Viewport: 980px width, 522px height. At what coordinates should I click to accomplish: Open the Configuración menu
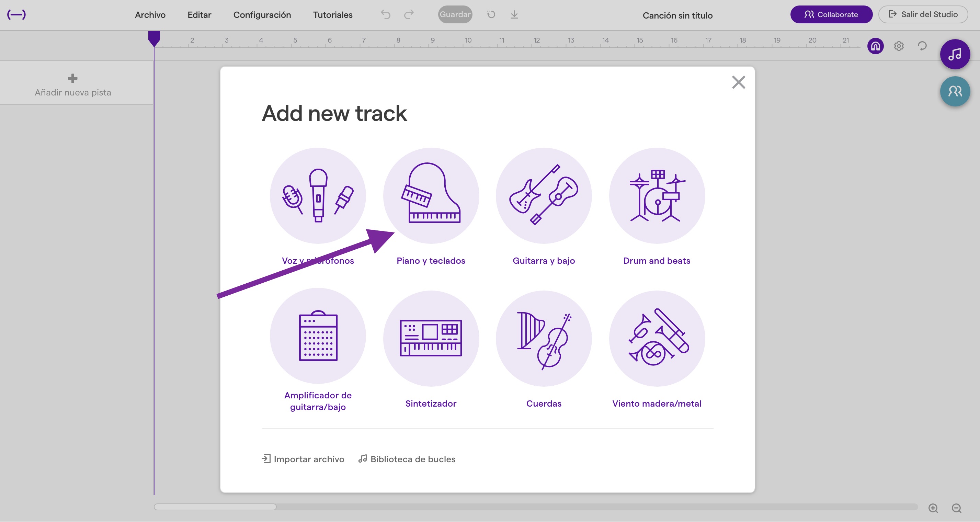(x=262, y=15)
